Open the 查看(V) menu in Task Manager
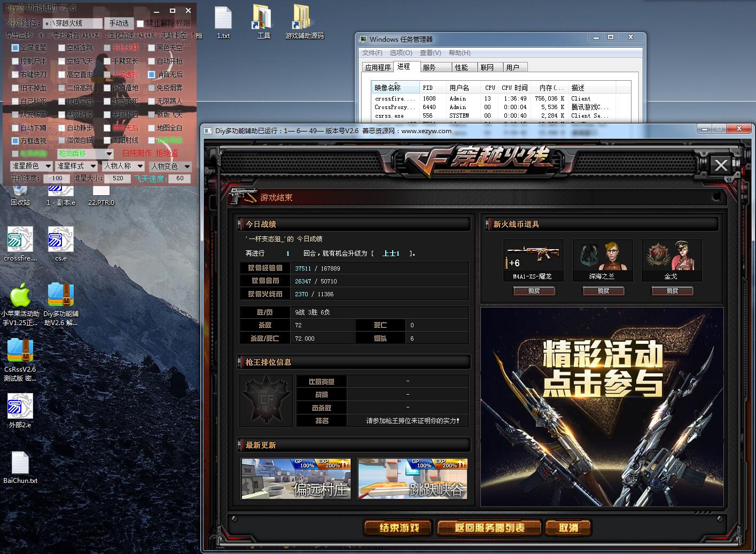Image resolution: width=756 pixels, height=554 pixels. click(x=430, y=52)
